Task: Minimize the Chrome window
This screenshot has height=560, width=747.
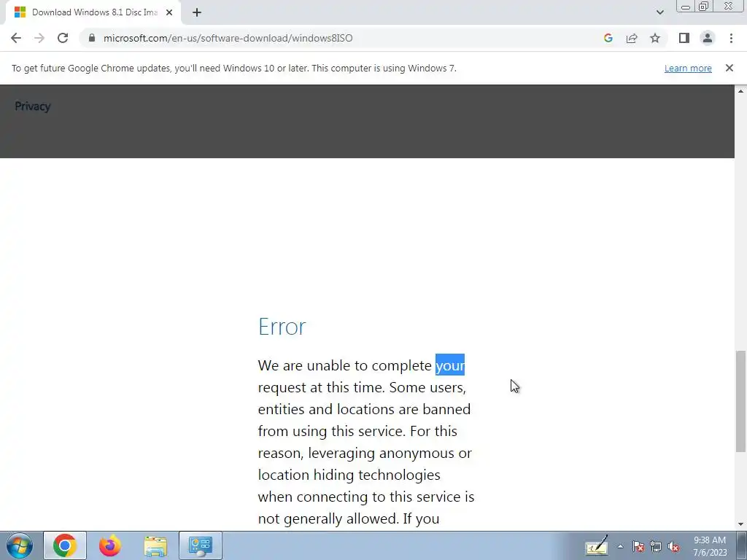Action: coord(686,7)
